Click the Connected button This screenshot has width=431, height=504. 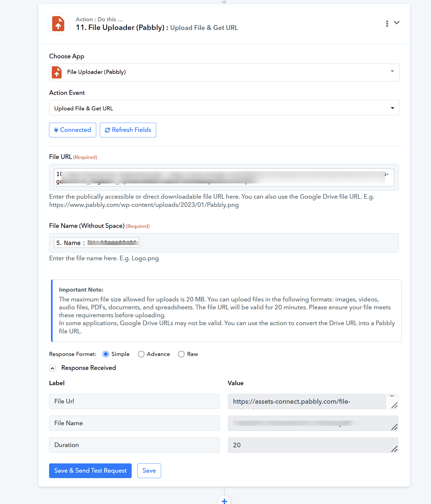pyautogui.click(x=73, y=130)
